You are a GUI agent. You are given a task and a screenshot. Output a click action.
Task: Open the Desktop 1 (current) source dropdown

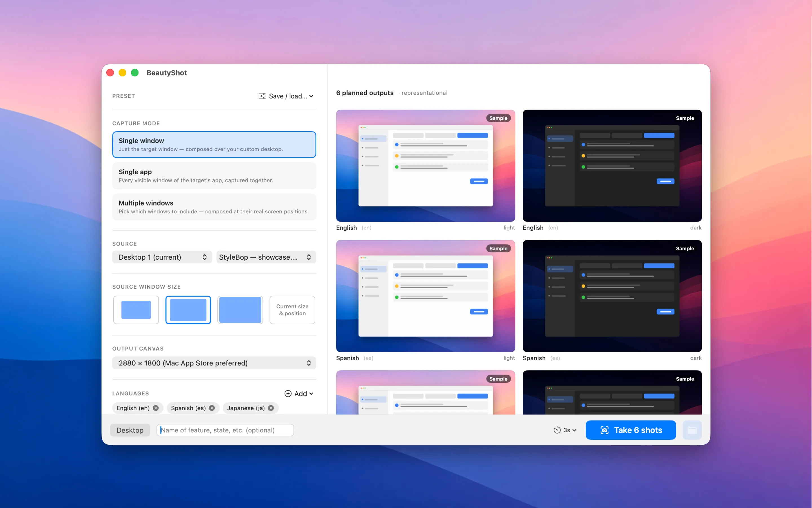[162, 257]
